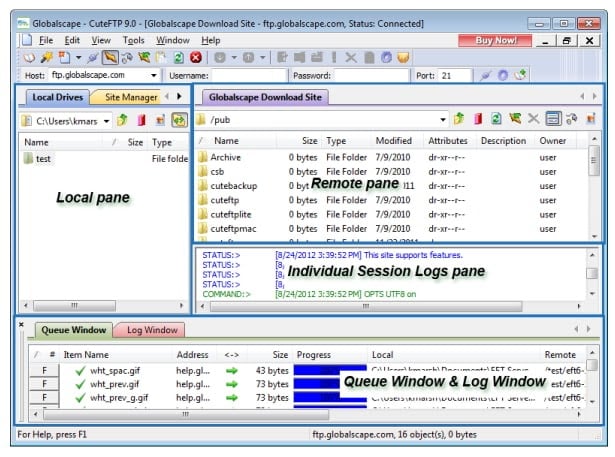Sort queue by Item Name column

click(86, 355)
